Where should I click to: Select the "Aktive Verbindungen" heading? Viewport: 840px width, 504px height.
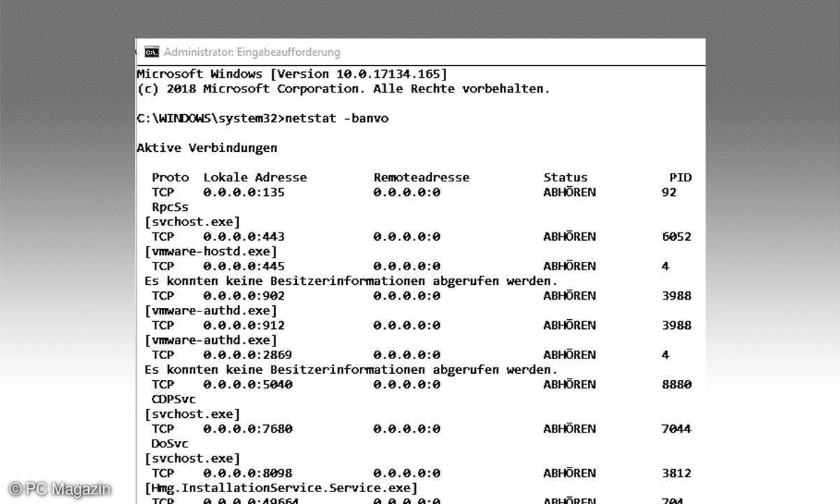[x=206, y=148]
